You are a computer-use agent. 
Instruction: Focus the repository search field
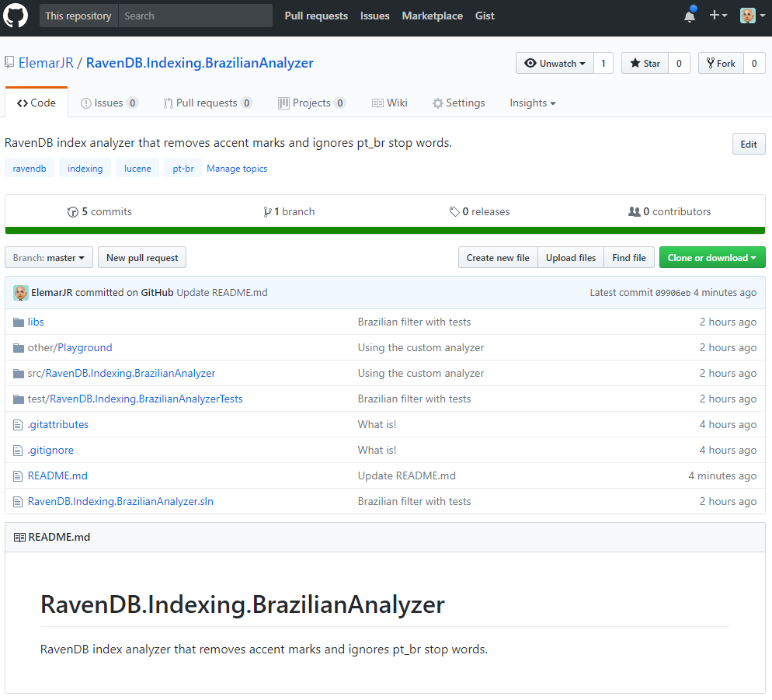(194, 16)
